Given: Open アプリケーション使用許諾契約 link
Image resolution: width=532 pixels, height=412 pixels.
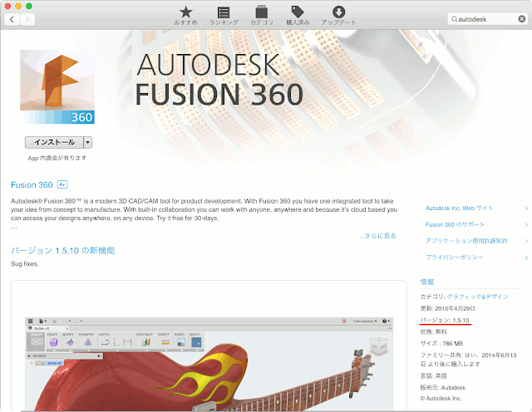Looking at the screenshot, I should click(466, 241).
